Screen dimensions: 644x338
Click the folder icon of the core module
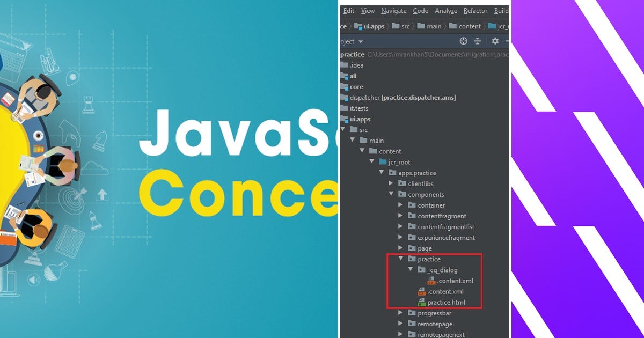[344, 87]
